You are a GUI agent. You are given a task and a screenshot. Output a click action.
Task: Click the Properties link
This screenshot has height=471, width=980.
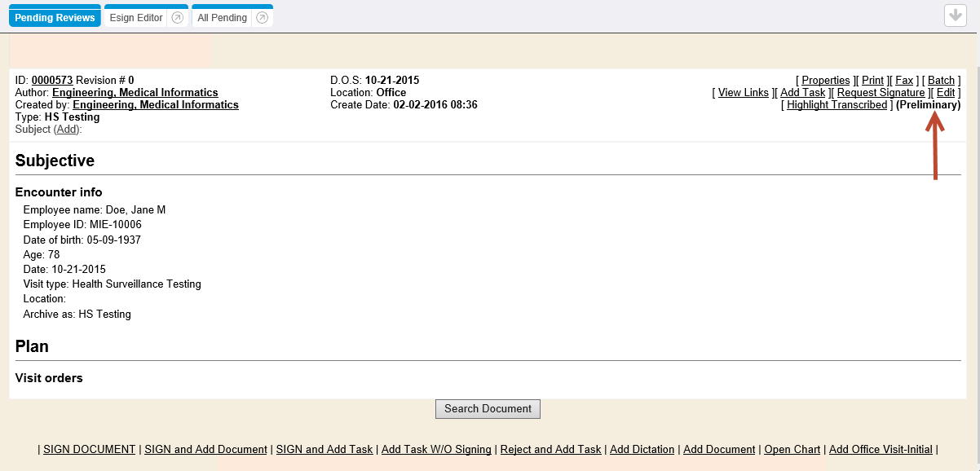825,81
